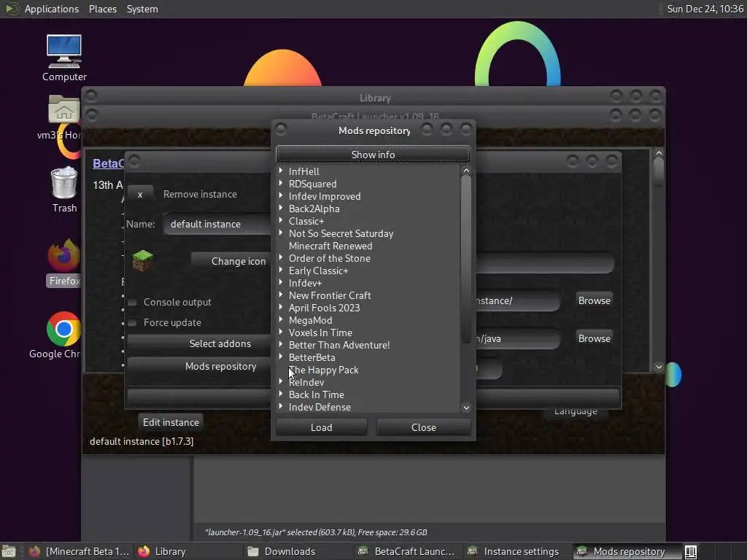Screen dimensions: 747x560
Task: Click the Edit instance button
Action: (x=171, y=422)
